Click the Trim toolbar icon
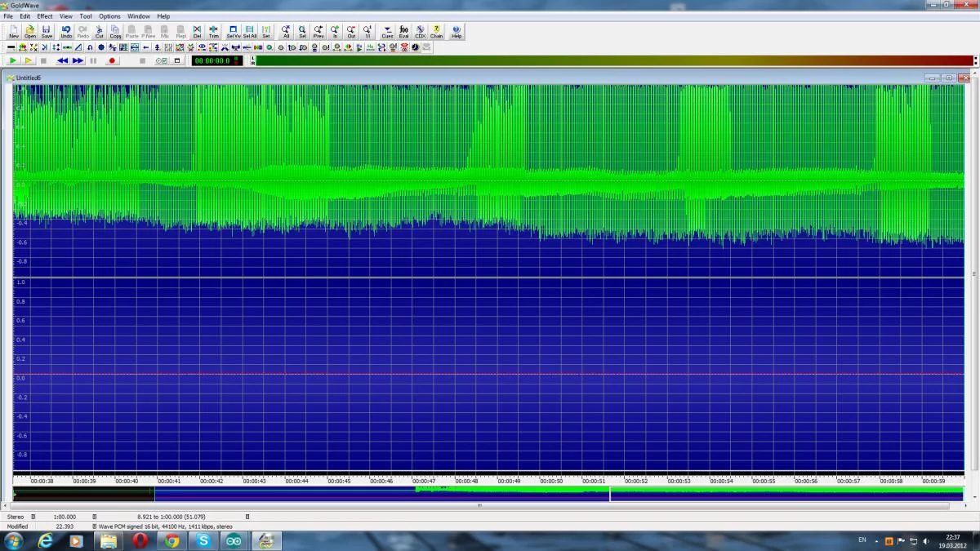The height and width of the screenshot is (551, 980). click(213, 31)
